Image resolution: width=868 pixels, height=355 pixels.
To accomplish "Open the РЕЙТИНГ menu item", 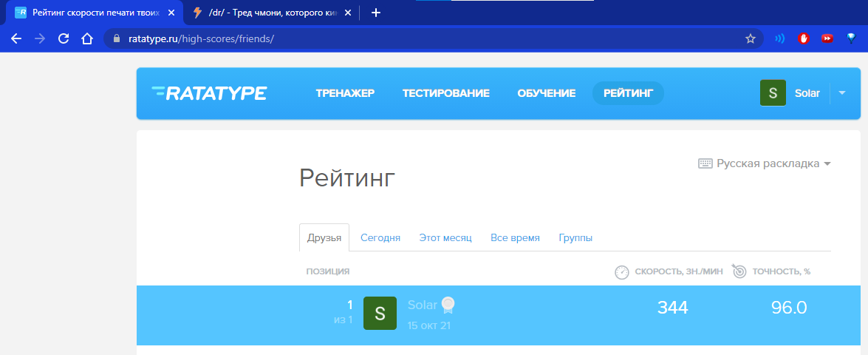I will 628,93.
